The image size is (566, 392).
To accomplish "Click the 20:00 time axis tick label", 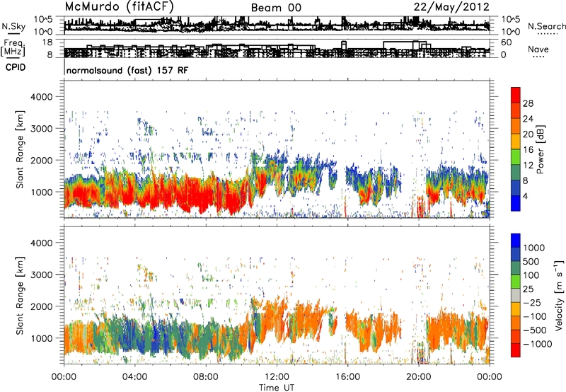I will coord(418,377).
